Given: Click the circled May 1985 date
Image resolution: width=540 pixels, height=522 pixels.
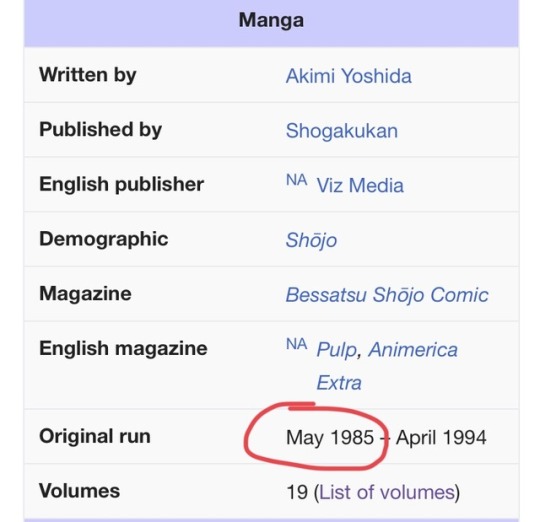Looking at the screenshot, I should point(330,437).
